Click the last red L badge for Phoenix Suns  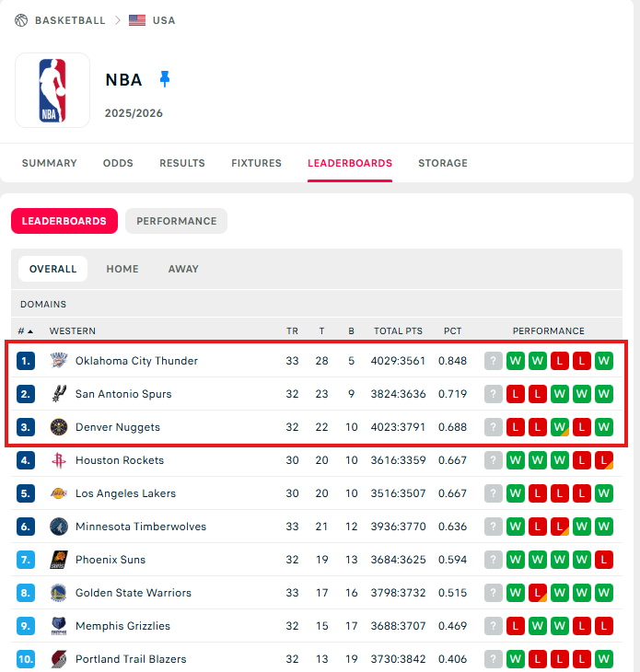tap(604, 560)
